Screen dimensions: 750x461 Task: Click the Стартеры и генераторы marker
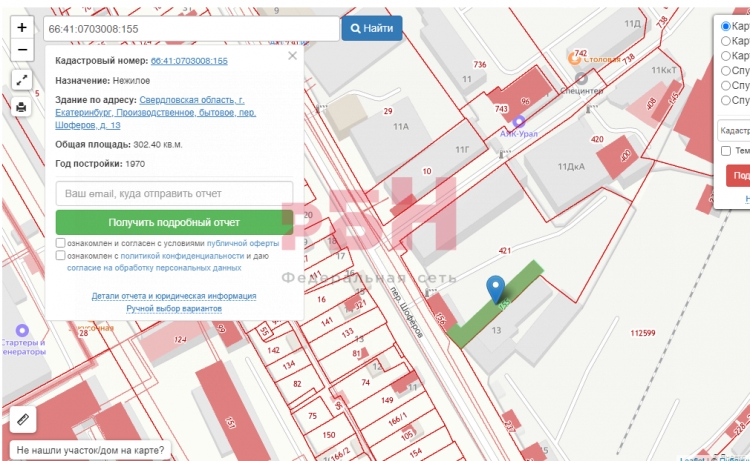(x=22, y=330)
